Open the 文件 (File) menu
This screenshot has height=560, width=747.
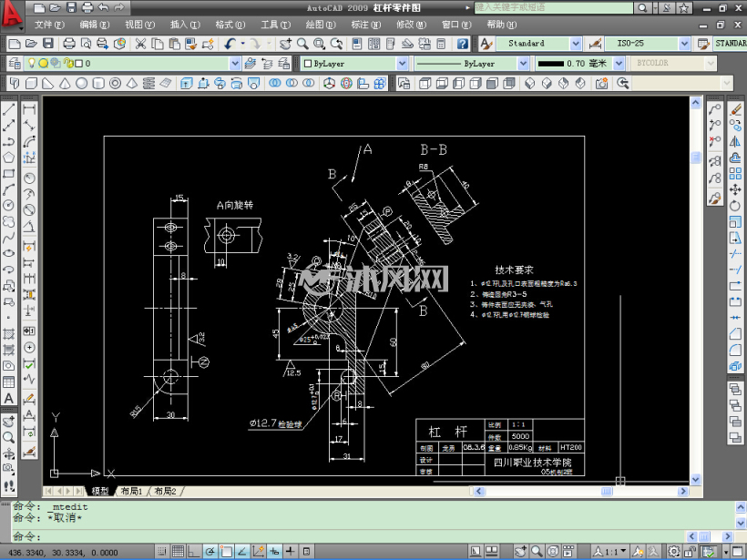pyautogui.click(x=49, y=25)
